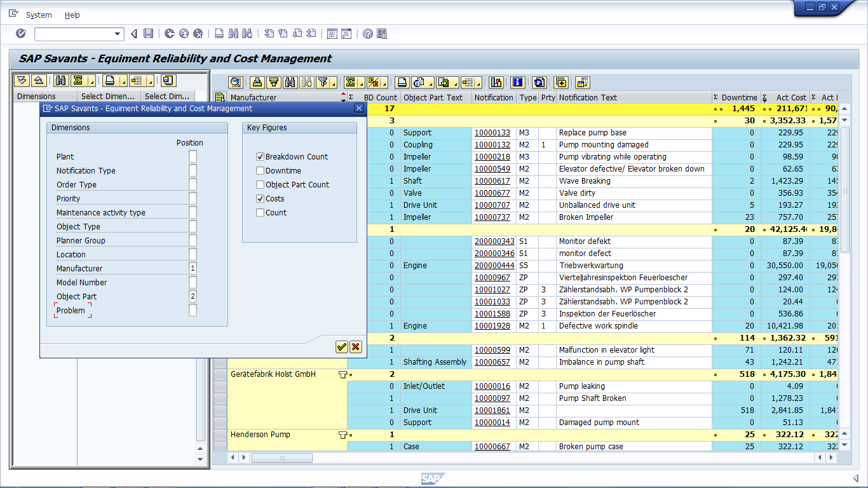This screenshot has width=868, height=488.
Task: Click the Manufacturer position input field
Action: point(193,268)
